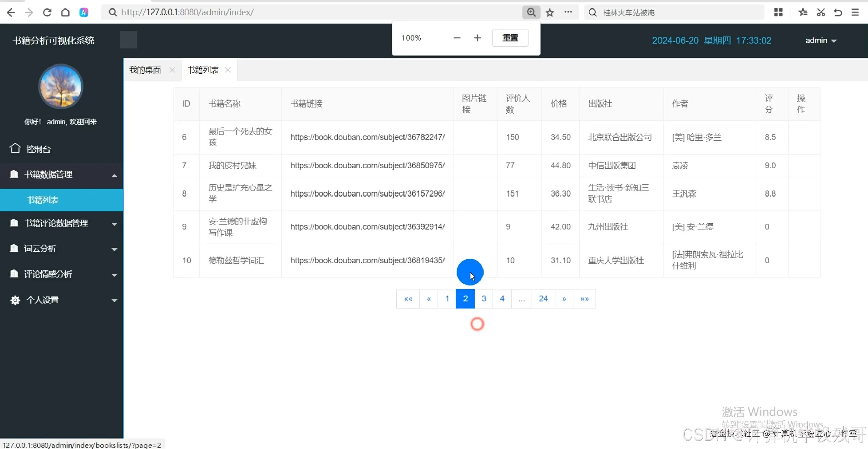The height and width of the screenshot is (449, 868).
Task: Switch to the 我的桌面 tab
Action: click(x=145, y=70)
